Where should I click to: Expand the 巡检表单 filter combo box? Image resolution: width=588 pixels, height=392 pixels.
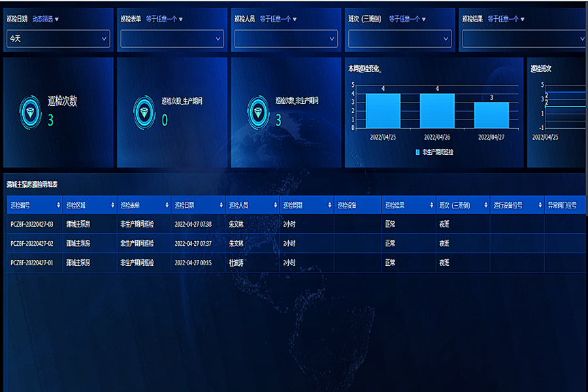[x=172, y=39]
